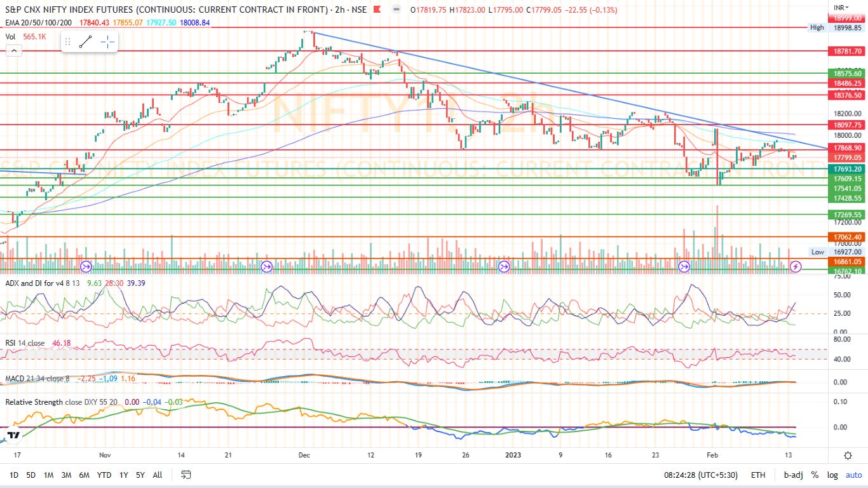
Task: Set chart range to 6M
Action: click(x=84, y=475)
